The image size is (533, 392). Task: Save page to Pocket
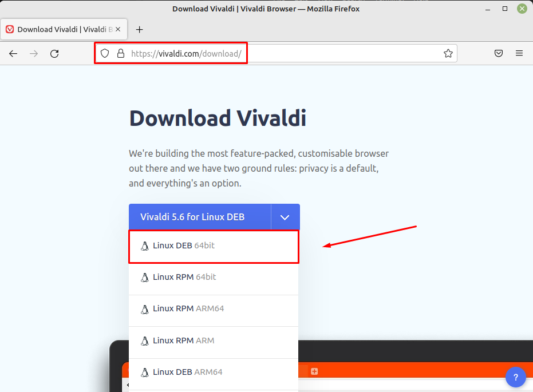(499, 53)
